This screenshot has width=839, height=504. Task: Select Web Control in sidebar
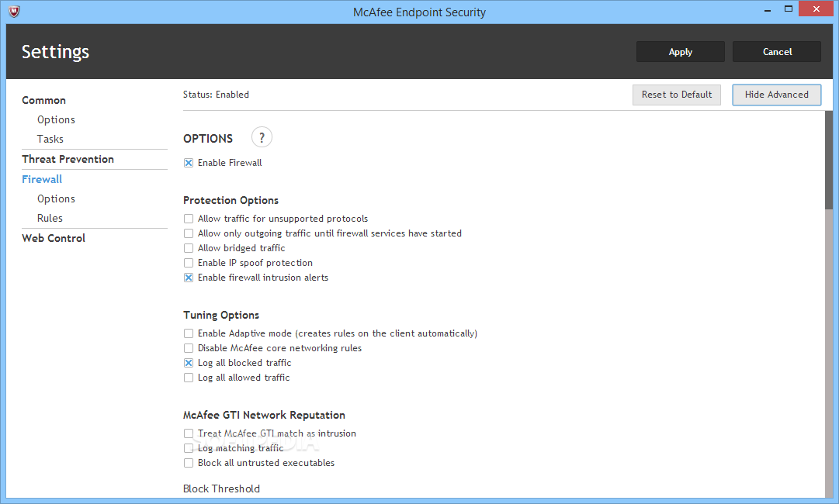point(54,238)
